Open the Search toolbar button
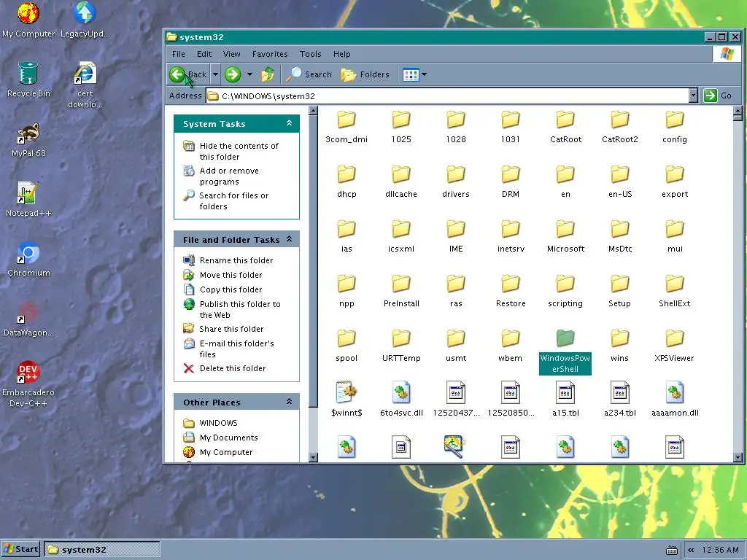 click(x=309, y=74)
